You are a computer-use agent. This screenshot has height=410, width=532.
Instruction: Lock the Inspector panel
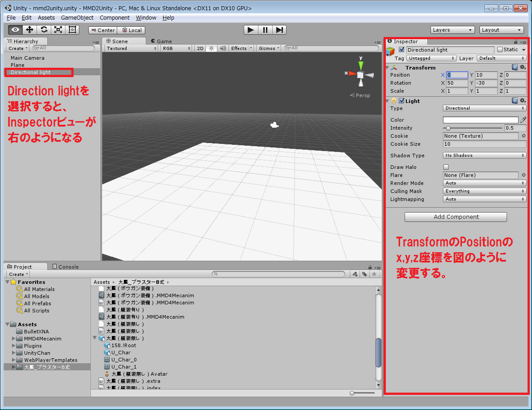[516, 42]
